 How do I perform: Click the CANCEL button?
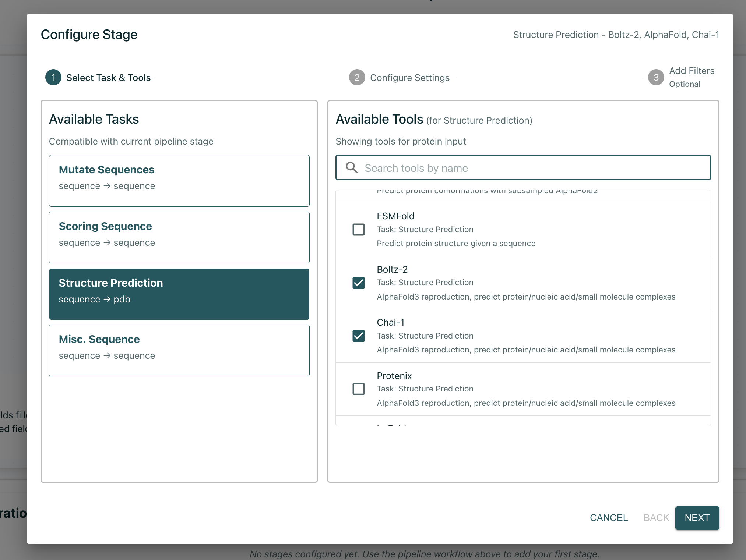pyautogui.click(x=609, y=518)
